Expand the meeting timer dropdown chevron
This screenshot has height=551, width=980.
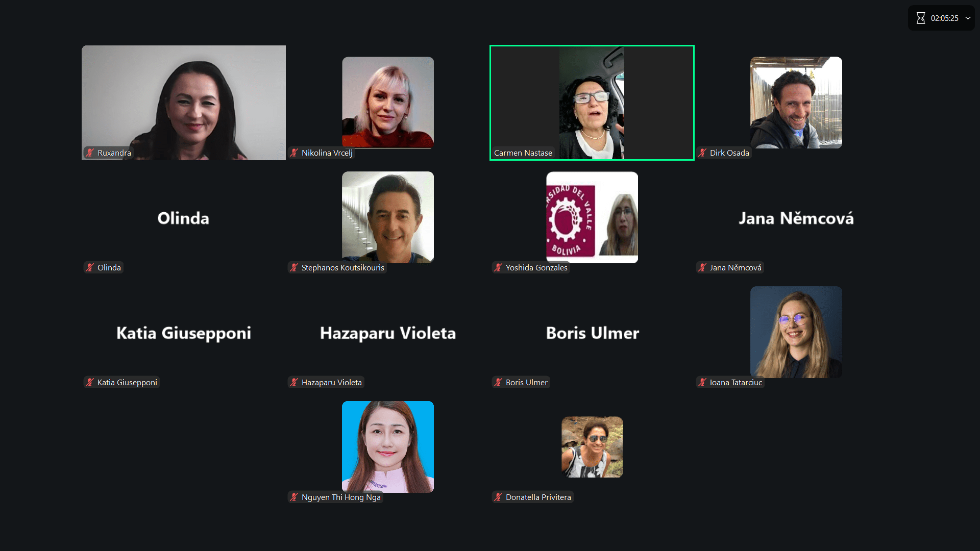tap(968, 18)
